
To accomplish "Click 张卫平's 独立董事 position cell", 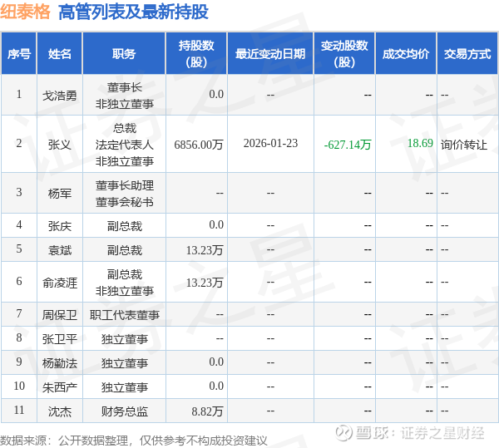I will 125,339.
